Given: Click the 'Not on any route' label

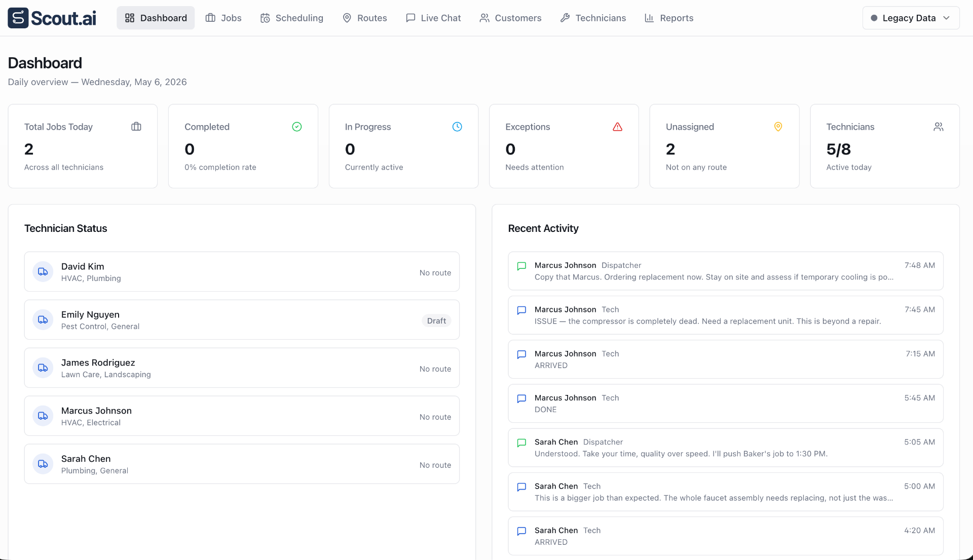Looking at the screenshot, I should [x=696, y=167].
